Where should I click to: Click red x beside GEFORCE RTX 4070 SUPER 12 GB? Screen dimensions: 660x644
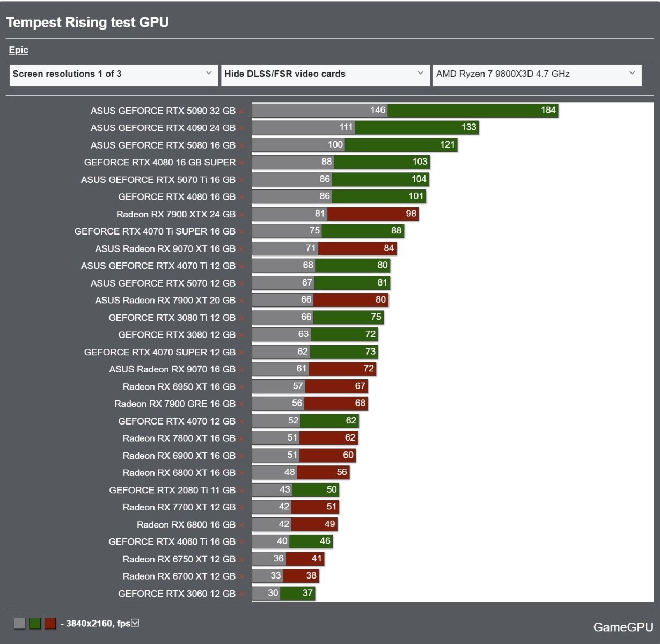click(242, 353)
